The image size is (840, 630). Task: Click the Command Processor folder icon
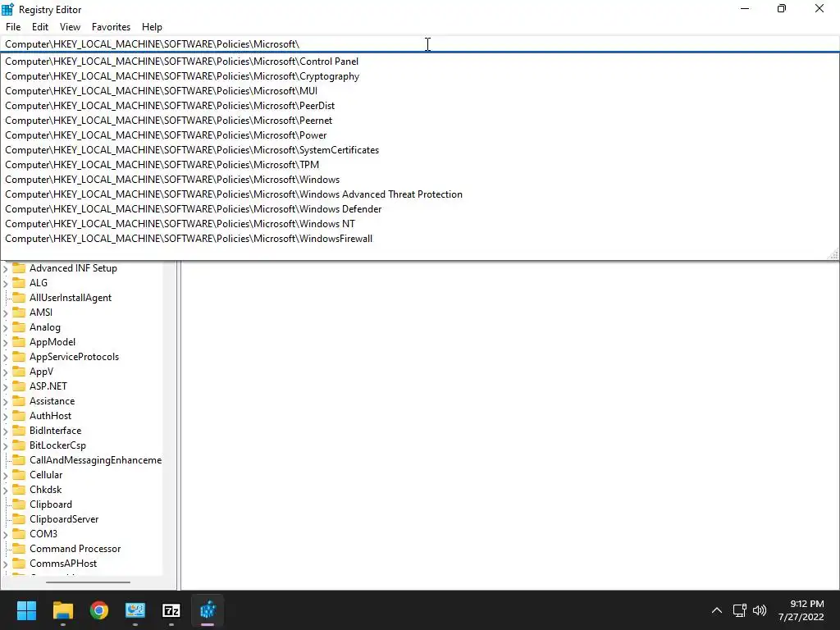coord(19,549)
